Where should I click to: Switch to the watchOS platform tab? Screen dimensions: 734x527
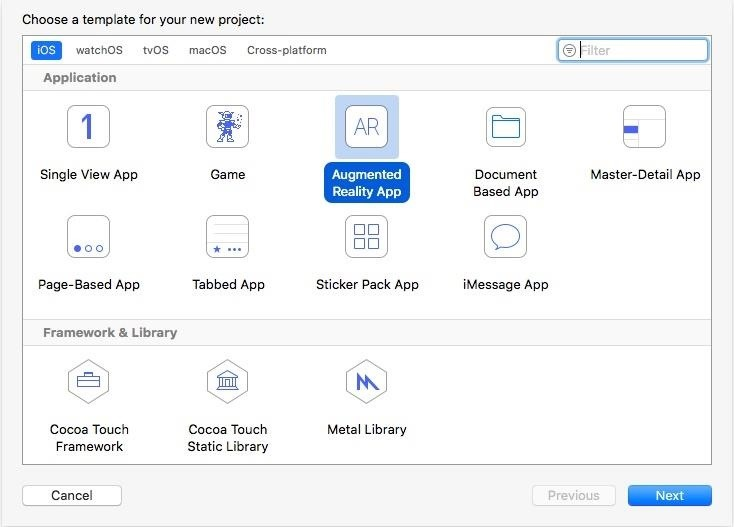99,50
